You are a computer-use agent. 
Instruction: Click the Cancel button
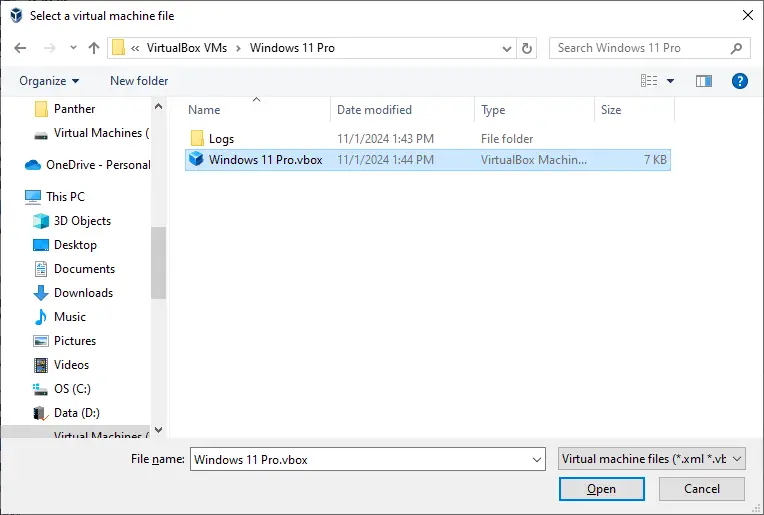(x=702, y=489)
